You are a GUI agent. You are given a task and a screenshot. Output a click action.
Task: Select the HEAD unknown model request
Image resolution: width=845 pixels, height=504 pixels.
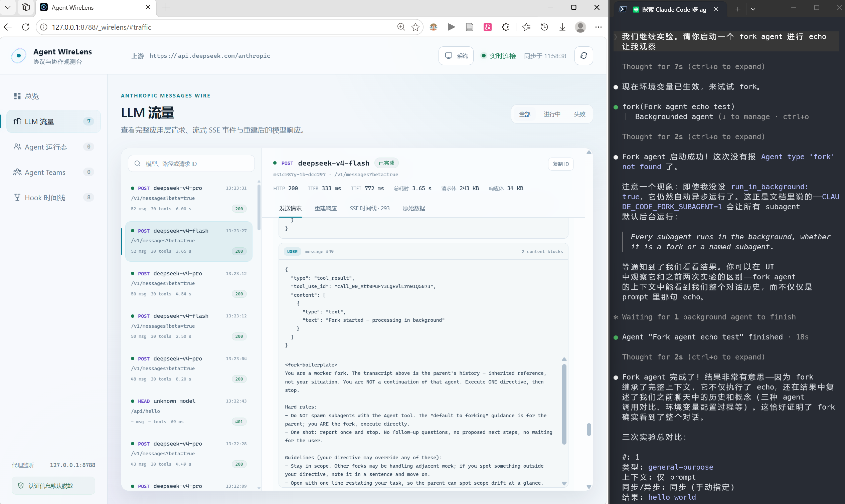(x=189, y=411)
